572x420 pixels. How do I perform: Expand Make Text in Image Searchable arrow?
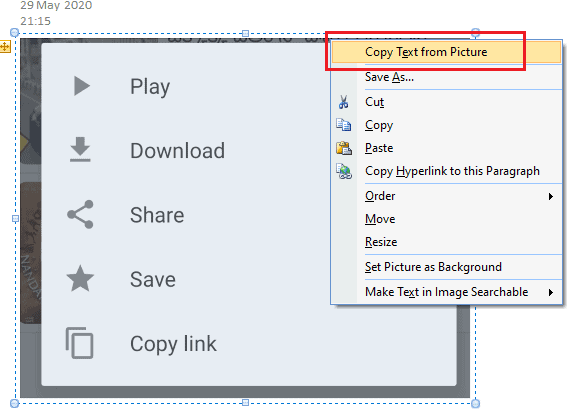pyautogui.click(x=551, y=292)
